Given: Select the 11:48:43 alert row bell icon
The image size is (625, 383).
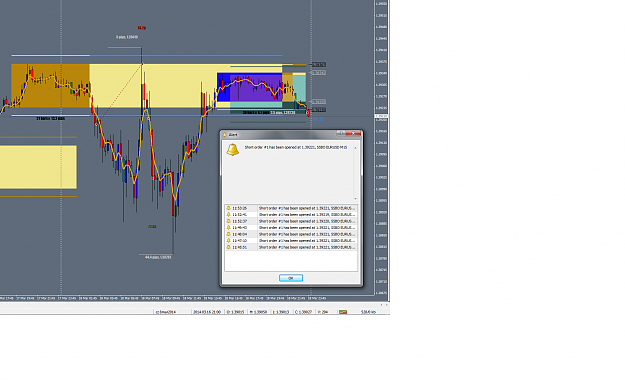Looking at the screenshot, I should pos(228,228).
